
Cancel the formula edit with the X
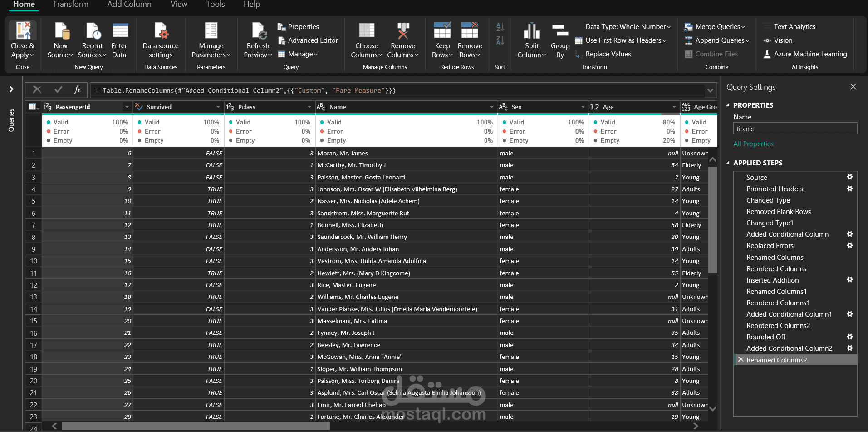pos(37,90)
